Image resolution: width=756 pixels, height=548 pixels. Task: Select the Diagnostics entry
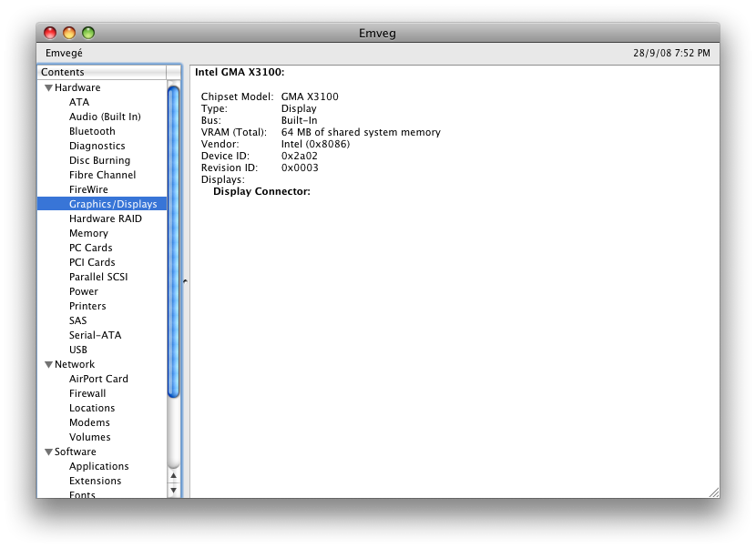[97, 146]
